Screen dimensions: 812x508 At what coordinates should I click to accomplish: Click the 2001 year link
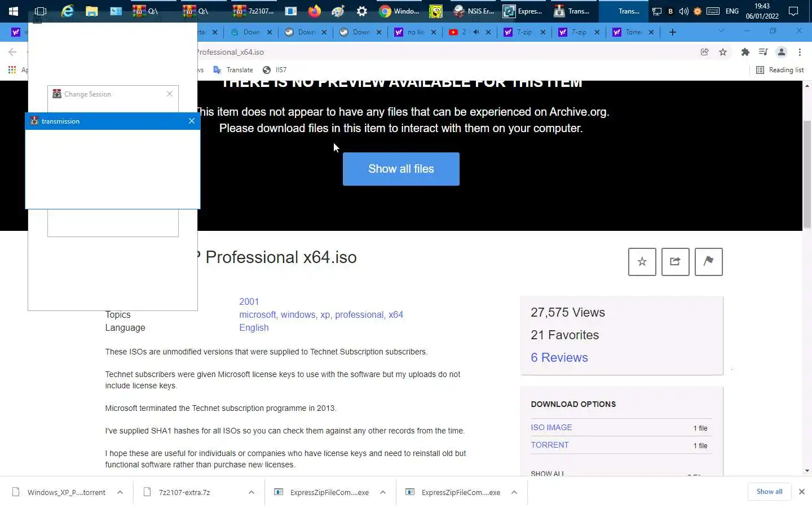point(249,301)
